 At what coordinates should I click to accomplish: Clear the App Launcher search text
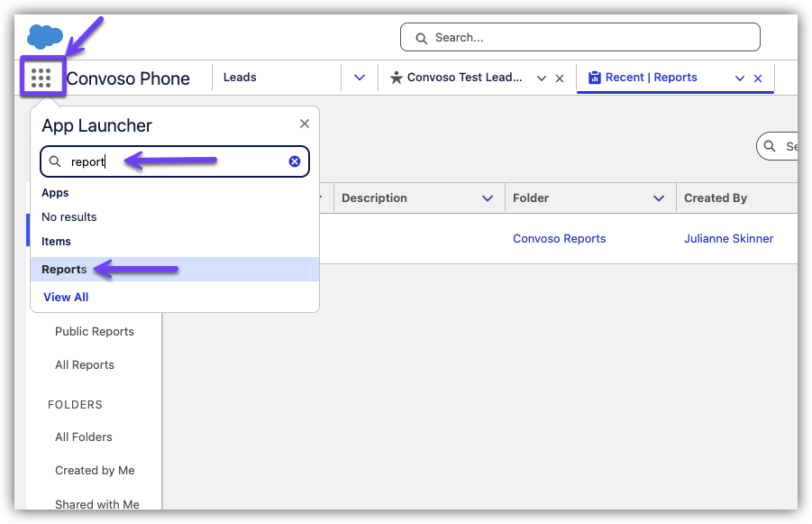point(295,161)
